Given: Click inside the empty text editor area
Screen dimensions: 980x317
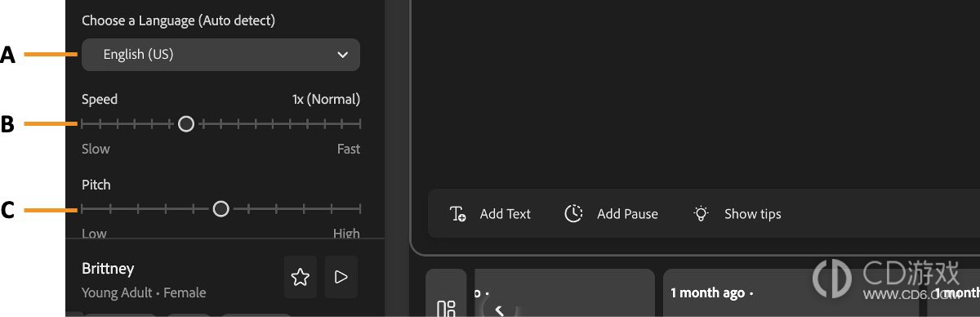Looking at the screenshot, I should coord(694,90).
